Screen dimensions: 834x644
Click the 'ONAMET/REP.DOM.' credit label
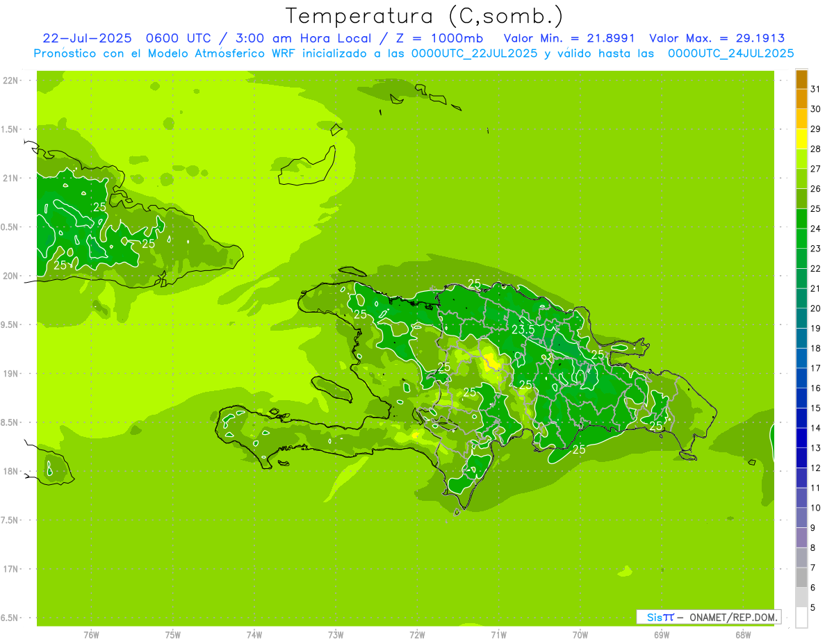tap(733, 617)
